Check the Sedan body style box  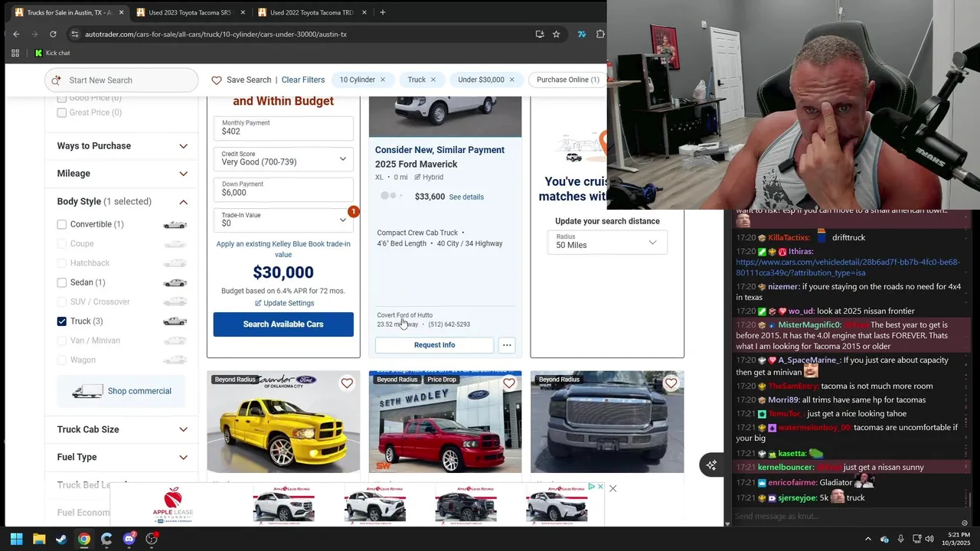(x=62, y=282)
